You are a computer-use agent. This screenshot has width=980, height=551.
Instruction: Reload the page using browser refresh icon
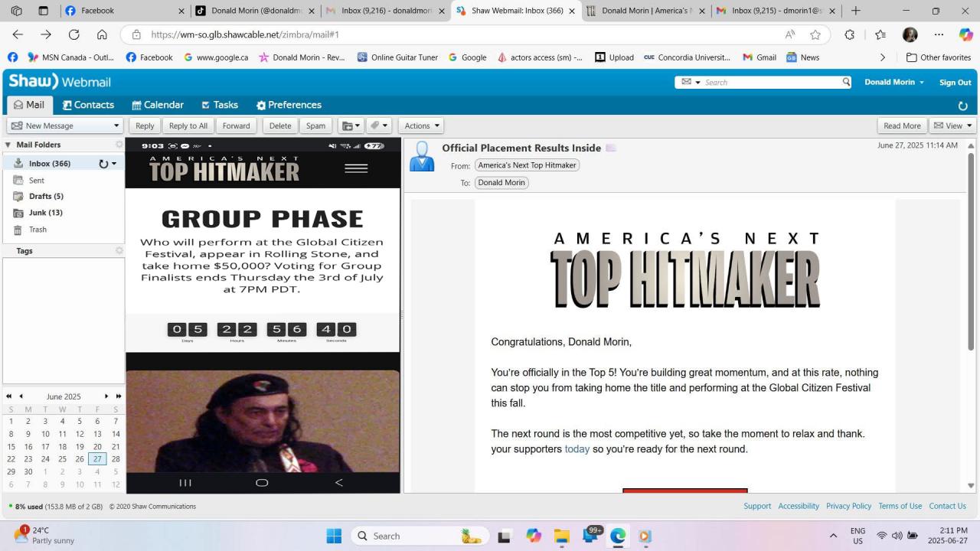73,34
